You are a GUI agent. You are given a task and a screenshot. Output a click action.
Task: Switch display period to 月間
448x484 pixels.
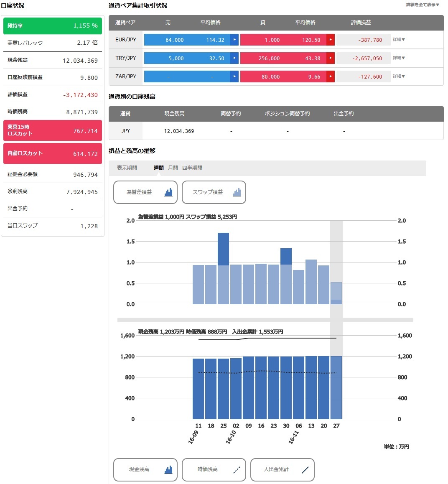point(173,168)
